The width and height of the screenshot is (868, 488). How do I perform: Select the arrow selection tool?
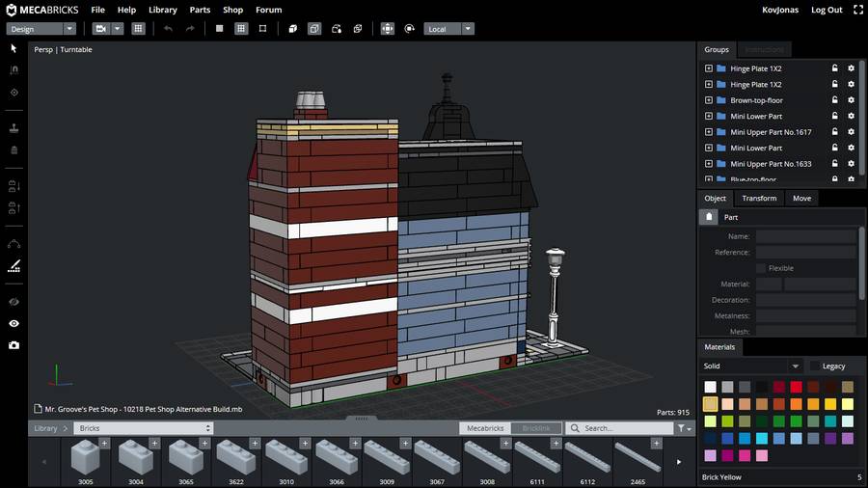pyautogui.click(x=14, y=48)
